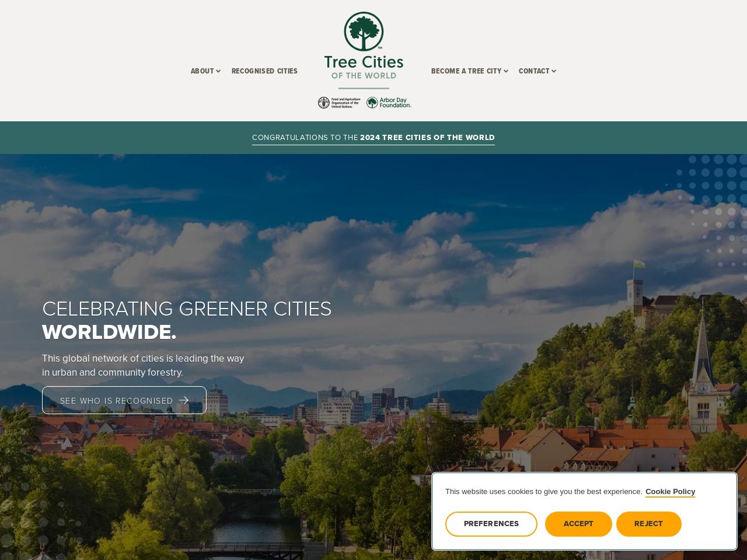Expand the Become a Tree City chevron
This screenshot has height=560, width=747.
[506, 71]
